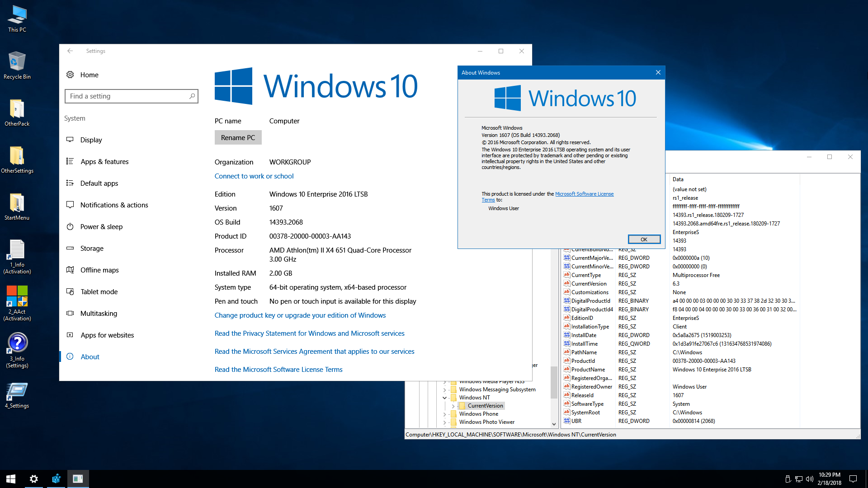Click the Settings back arrow
868x488 pixels.
pyautogui.click(x=70, y=51)
